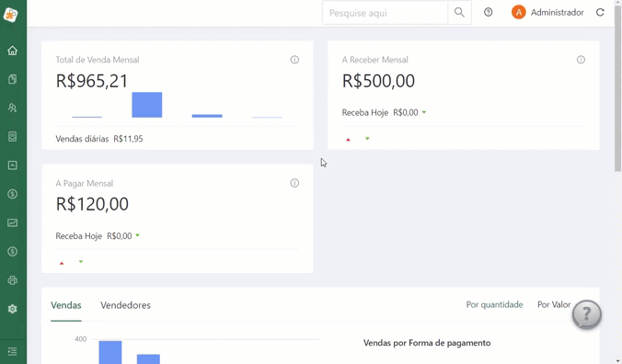
Task: Open the Administrador user menu
Action: (x=547, y=13)
